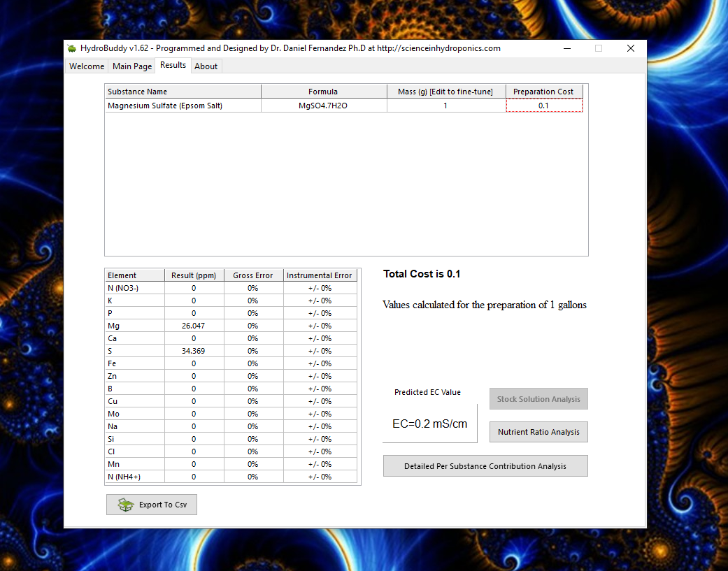Click the Gross Error column header
This screenshot has width=728, height=571.
[x=253, y=275]
